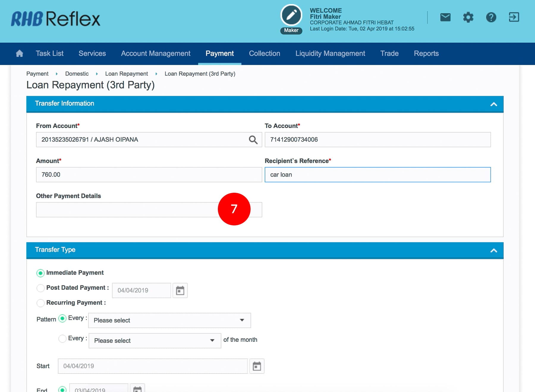Search From Account with magnifier icon

253,140
